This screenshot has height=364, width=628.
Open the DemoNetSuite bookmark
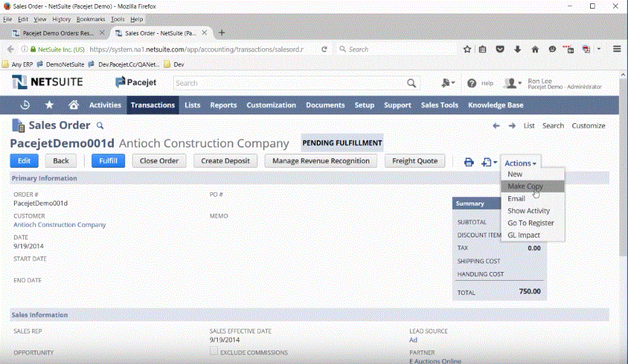click(x=60, y=64)
